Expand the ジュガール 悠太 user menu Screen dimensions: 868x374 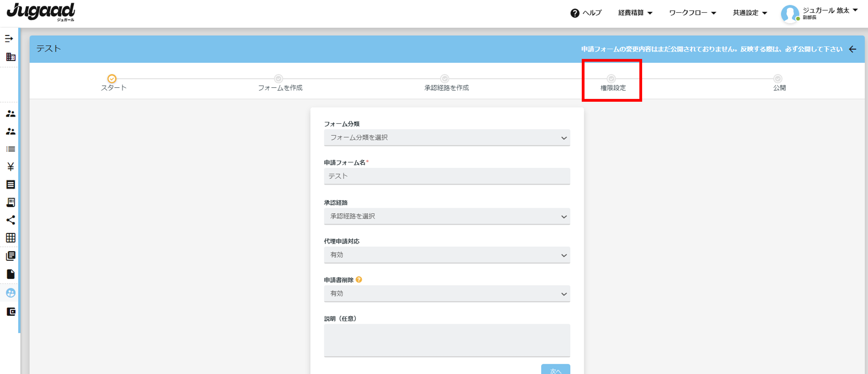[830, 11]
